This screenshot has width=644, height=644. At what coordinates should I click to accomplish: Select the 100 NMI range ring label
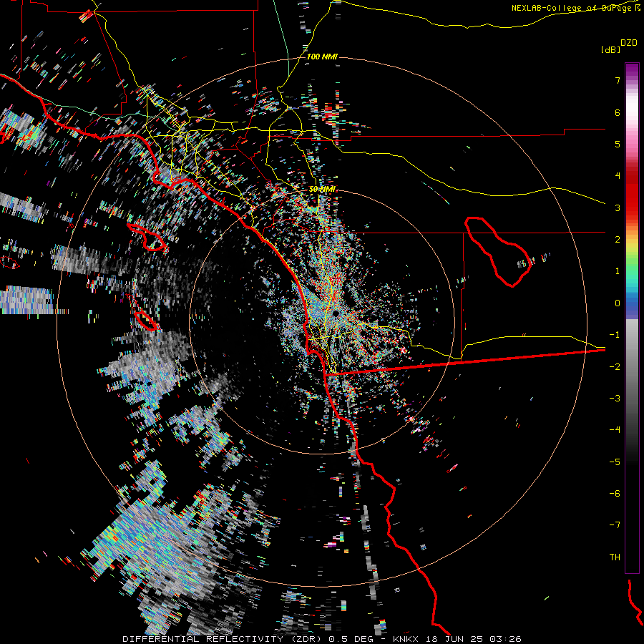pos(322,57)
